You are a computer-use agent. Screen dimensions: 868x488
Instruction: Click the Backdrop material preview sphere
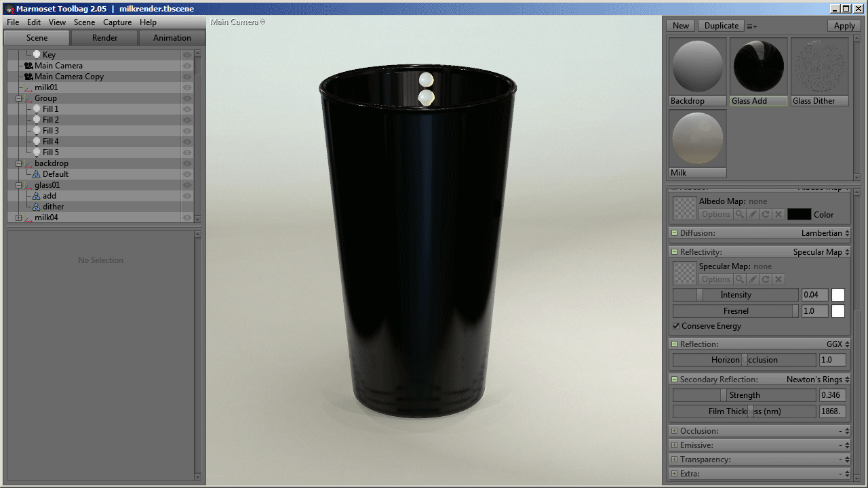pos(696,66)
